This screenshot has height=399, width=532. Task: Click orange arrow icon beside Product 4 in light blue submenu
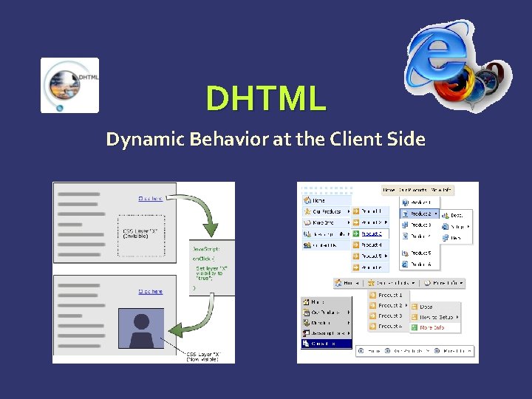(x=355, y=245)
